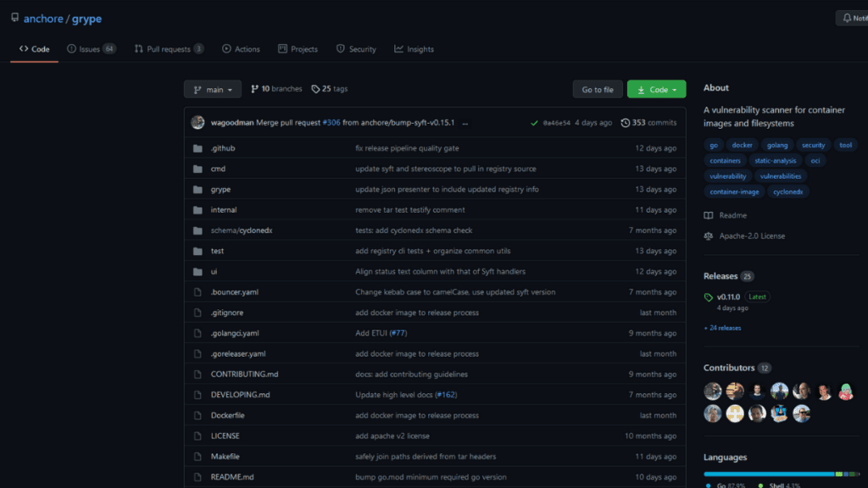Expand the green Code download dropdown
The image size is (868, 488).
(657, 89)
